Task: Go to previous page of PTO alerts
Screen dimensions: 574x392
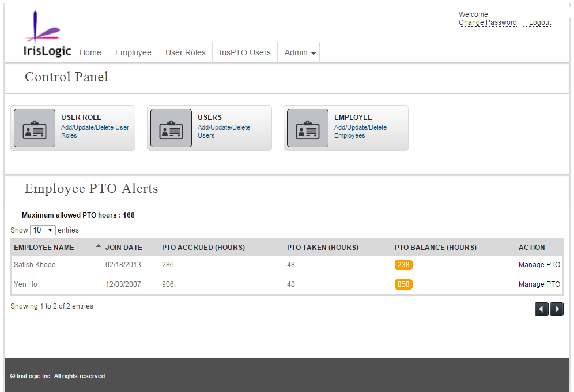Action: (x=541, y=309)
